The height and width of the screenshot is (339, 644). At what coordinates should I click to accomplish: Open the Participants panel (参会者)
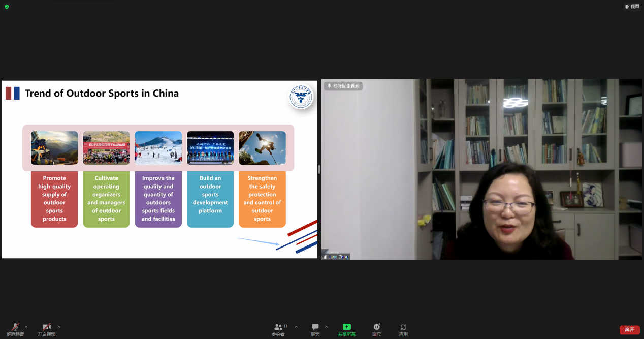278,328
